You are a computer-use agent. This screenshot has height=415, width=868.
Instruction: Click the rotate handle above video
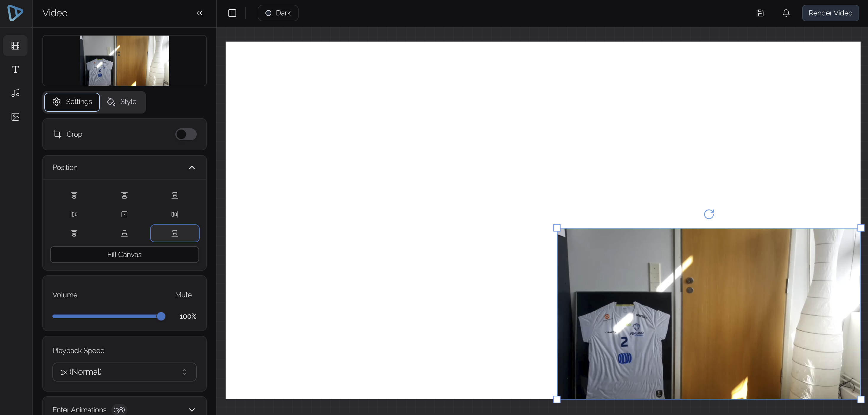coord(709,214)
